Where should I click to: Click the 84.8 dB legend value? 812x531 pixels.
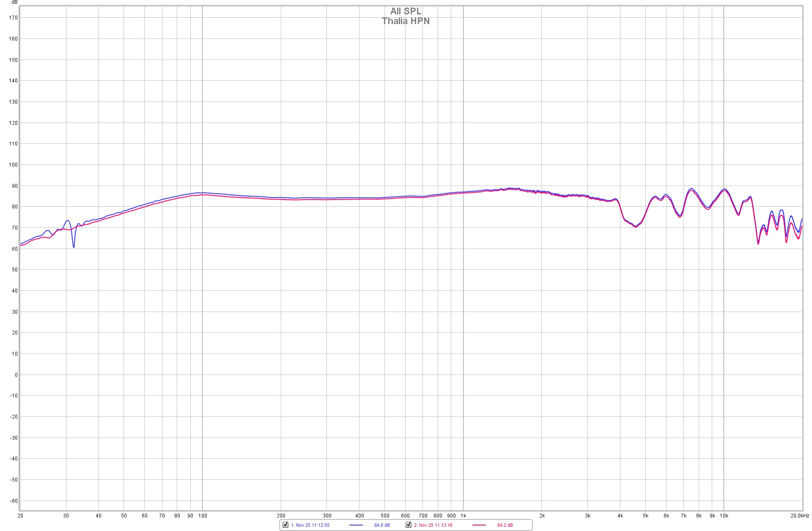pos(382,525)
